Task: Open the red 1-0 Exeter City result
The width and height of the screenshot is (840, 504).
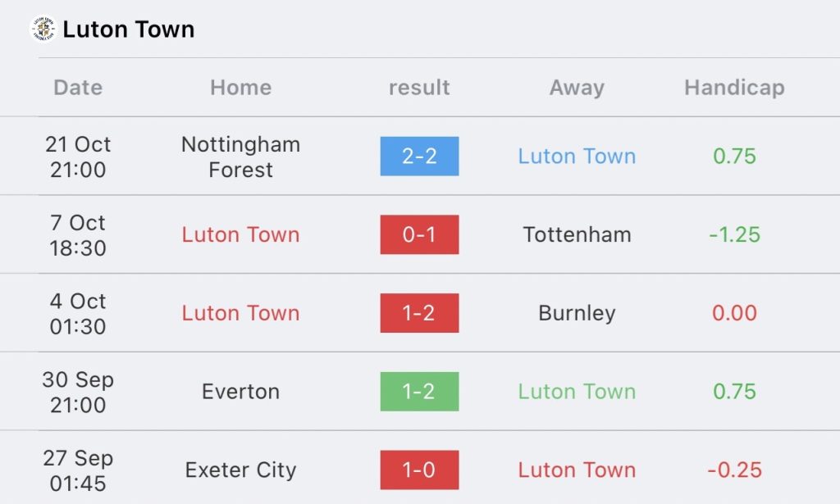Action: (x=419, y=470)
